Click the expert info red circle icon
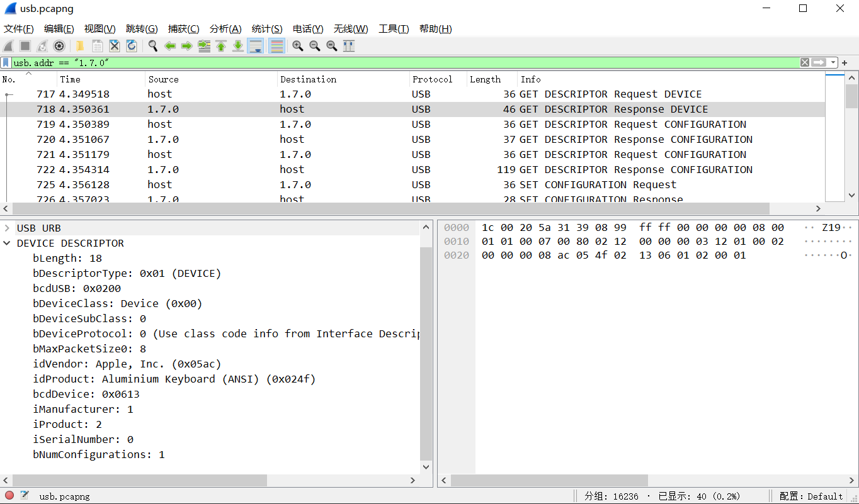 [x=9, y=495]
